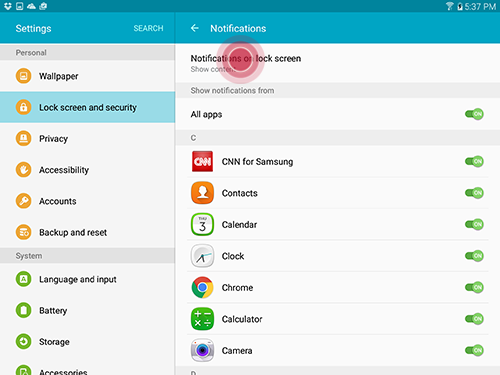Image resolution: width=500 pixels, height=375 pixels.
Task: Disable Calendar notifications switch
Action: point(474,224)
